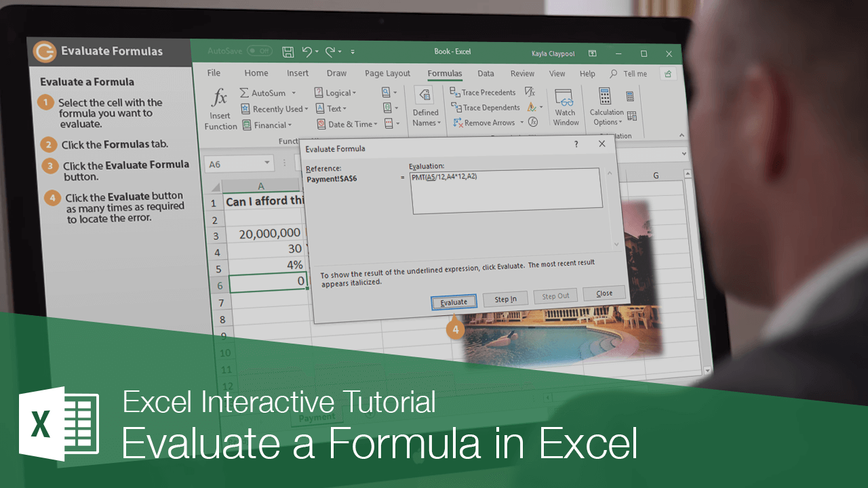Expand the Date & Time functions dropdown

click(x=347, y=124)
